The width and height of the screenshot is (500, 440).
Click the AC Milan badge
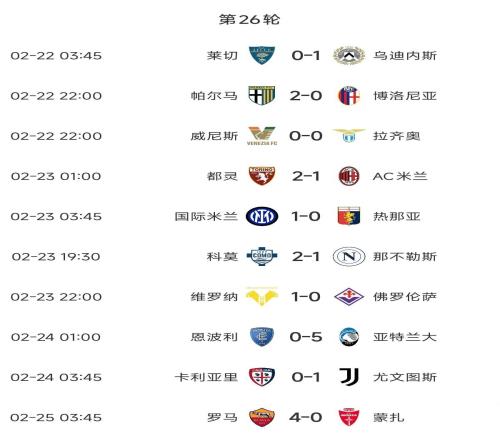[x=349, y=176]
